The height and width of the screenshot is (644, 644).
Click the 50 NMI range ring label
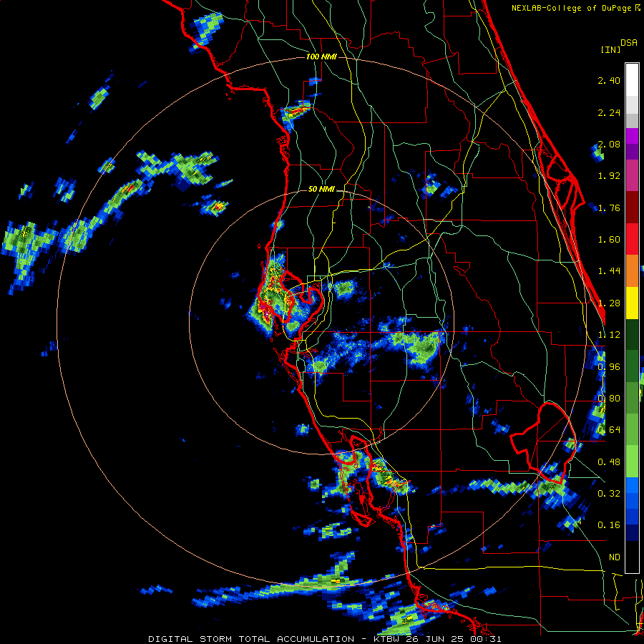tap(321, 189)
